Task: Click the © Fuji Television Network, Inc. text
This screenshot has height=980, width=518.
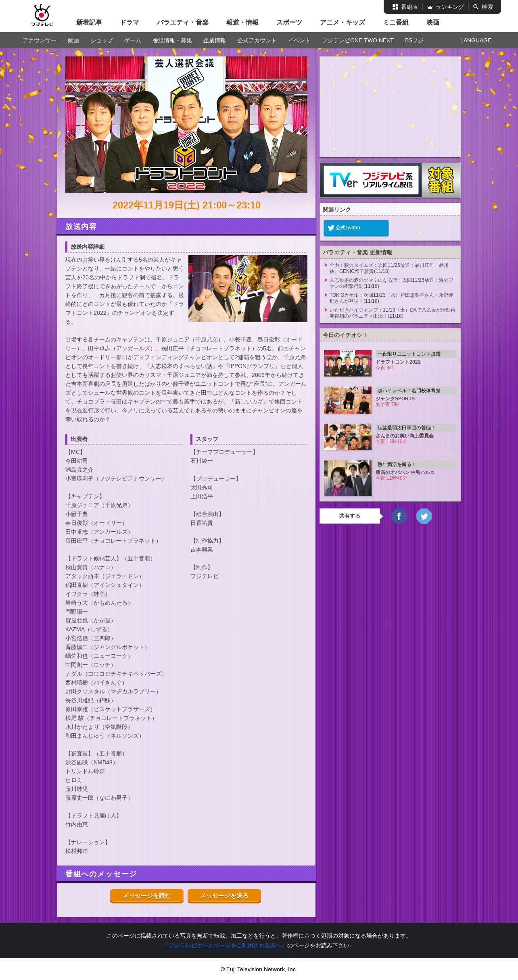Action: [x=259, y=969]
